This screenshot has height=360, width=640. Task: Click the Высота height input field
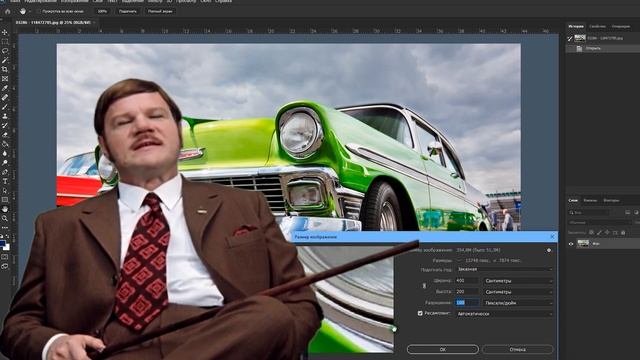coord(467,292)
